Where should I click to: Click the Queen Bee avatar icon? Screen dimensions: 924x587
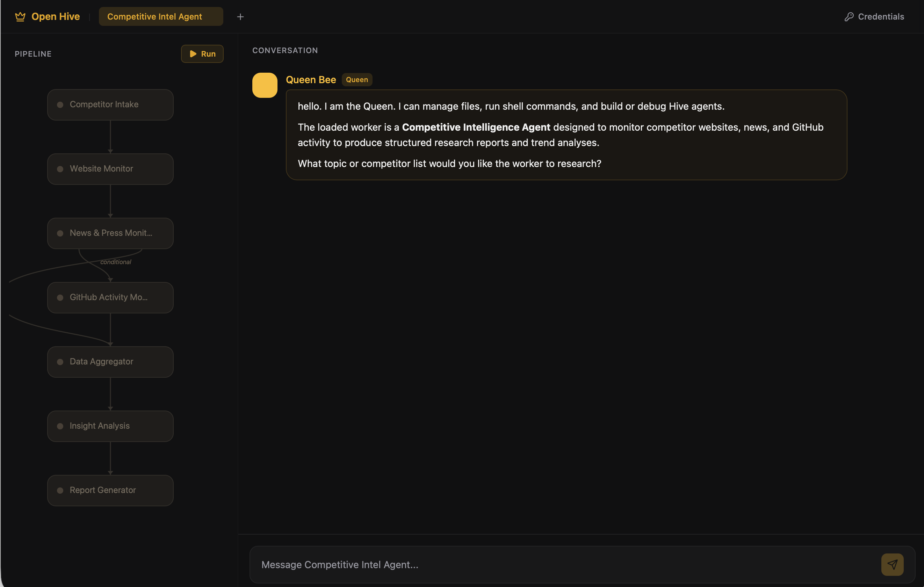point(265,85)
